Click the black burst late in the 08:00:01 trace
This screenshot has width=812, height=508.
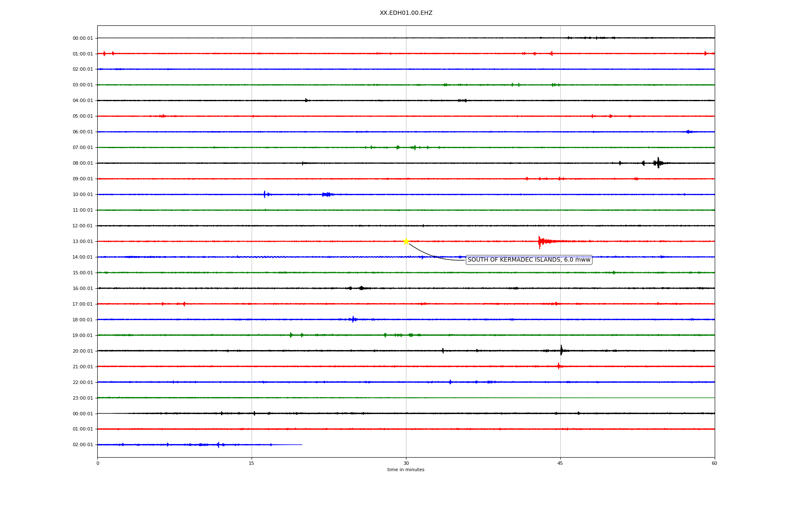click(658, 163)
